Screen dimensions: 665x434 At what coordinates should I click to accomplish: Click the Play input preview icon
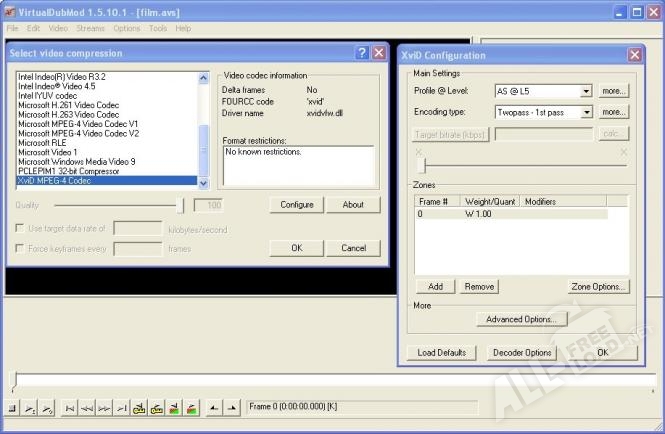tap(29, 408)
